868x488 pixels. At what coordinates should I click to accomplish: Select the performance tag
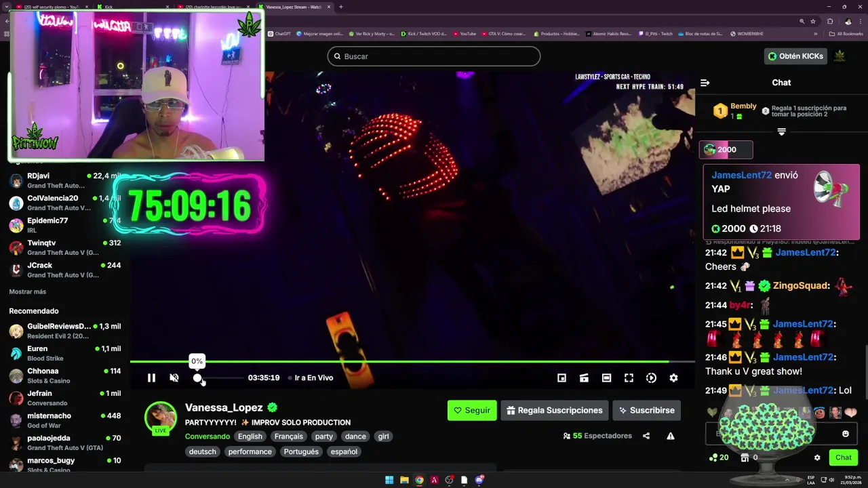click(x=250, y=452)
